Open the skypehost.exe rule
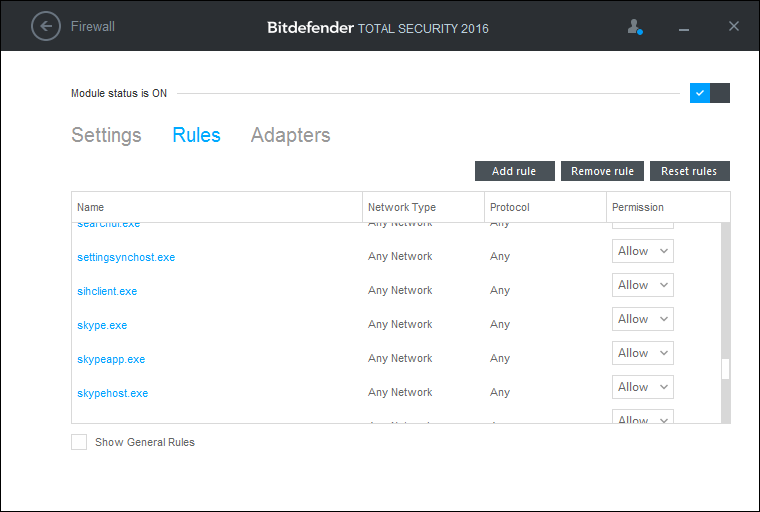760x512 pixels. (112, 393)
